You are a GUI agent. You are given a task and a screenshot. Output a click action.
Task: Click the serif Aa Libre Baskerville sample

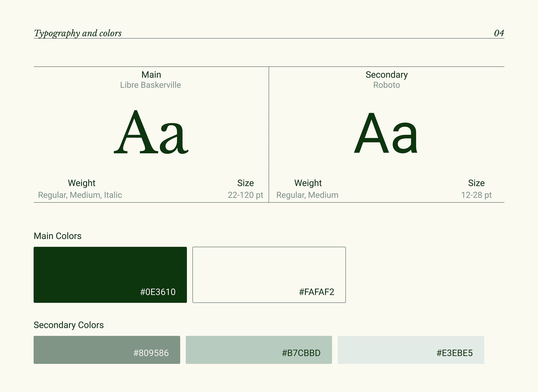151,132
